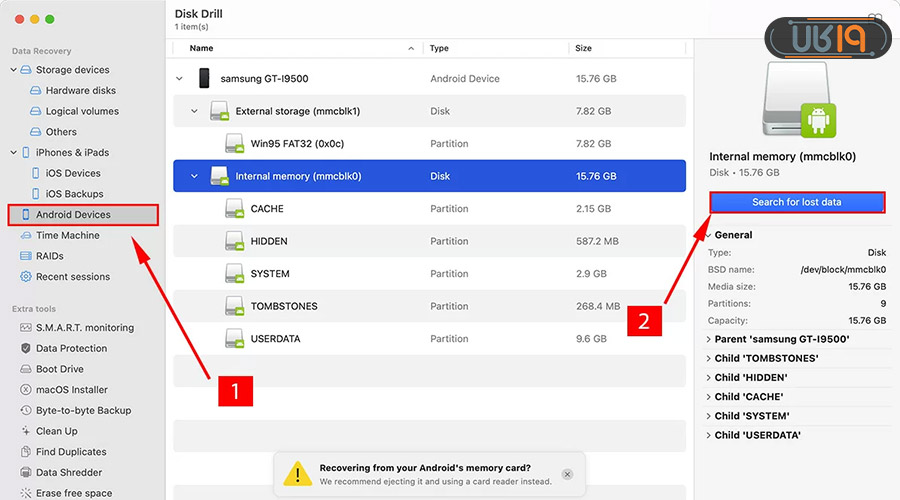Select the Recent sessions gear icon
Image resolution: width=900 pixels, height=500 pixels.
point(26,277)
